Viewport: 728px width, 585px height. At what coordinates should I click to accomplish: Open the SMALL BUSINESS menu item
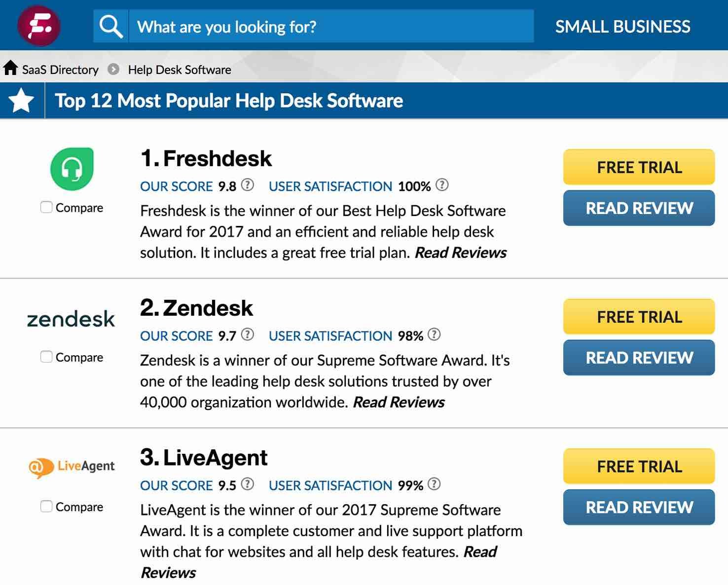pyautogui.click(x=622, y=27)
